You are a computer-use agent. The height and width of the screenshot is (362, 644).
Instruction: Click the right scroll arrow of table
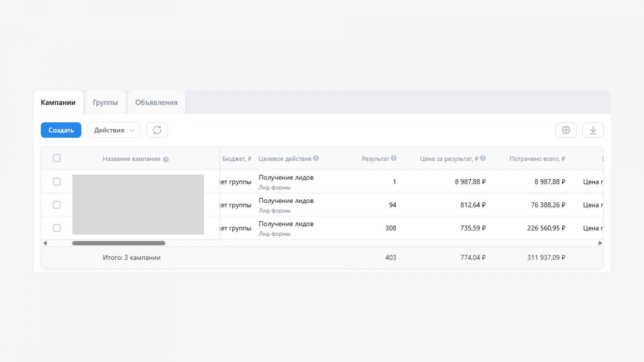coord(600,243)
